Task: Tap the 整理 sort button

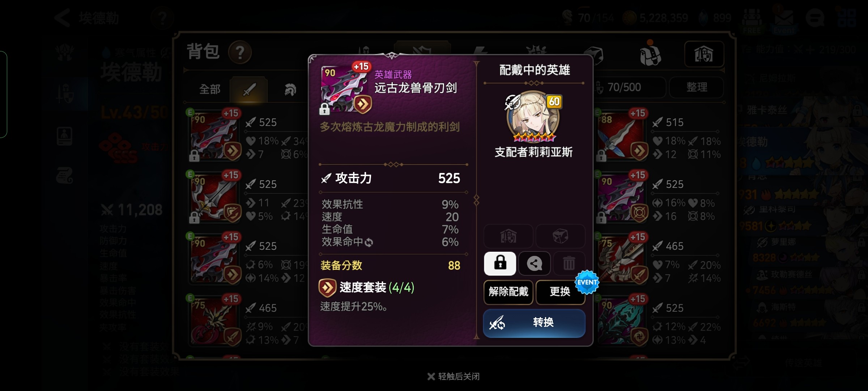Action: click(x=697, y=87)
